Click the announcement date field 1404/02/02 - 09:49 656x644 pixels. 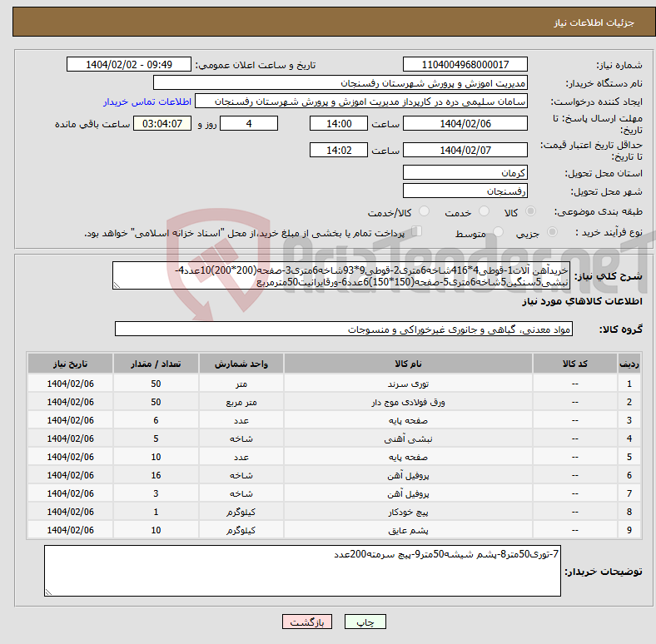pos(129,64)
